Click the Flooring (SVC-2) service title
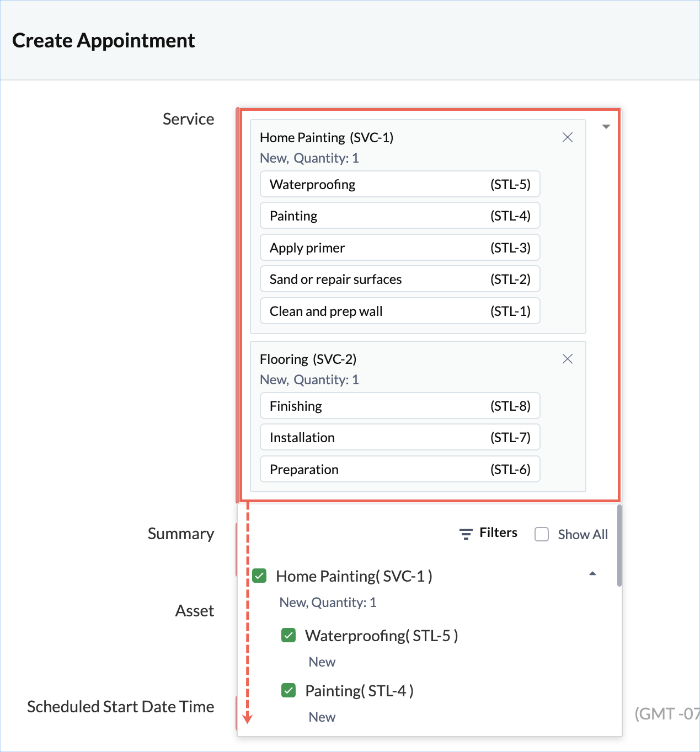Viewport: 700px width, 752px height. [x=308, y=359]
